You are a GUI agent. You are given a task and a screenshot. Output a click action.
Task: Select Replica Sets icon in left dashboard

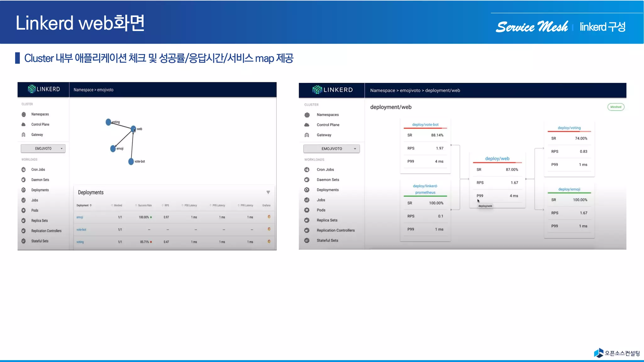tap(24, 221)
